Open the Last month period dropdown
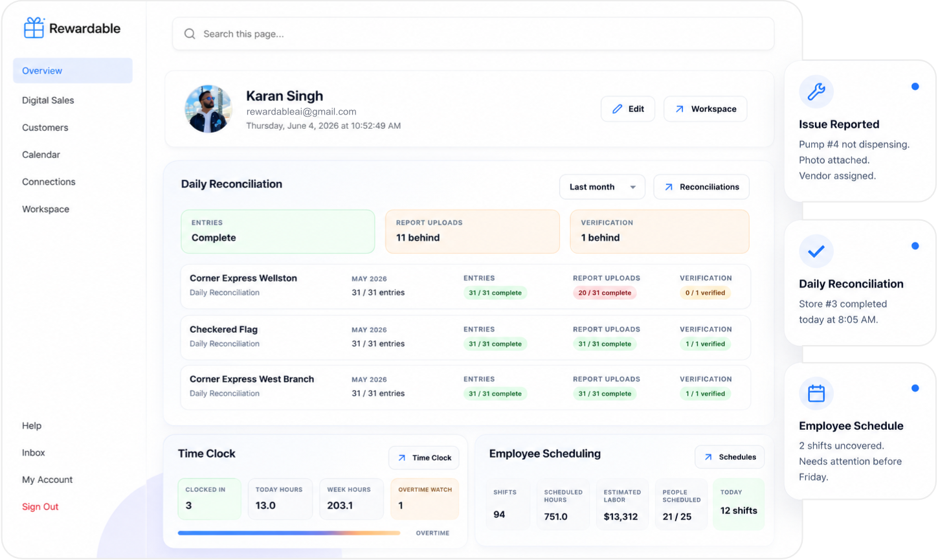The width and height of the screenshot is (938, 560). pos(602,187)
